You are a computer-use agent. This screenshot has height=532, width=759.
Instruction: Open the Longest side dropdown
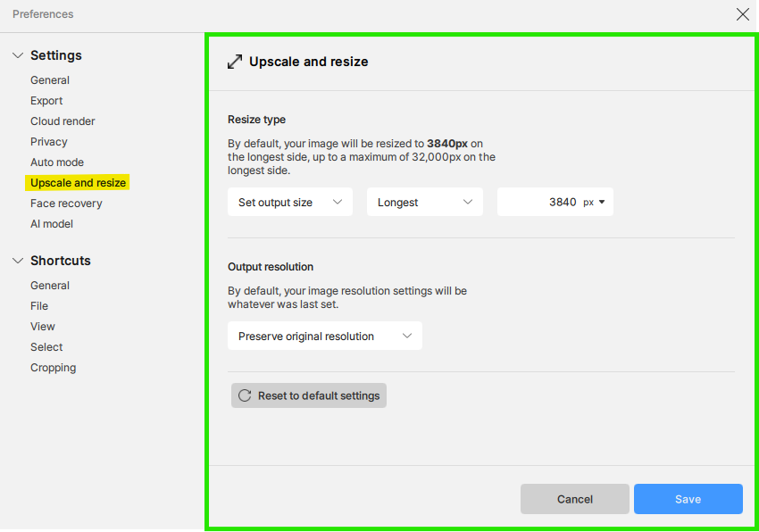click(x=424, y=202)
